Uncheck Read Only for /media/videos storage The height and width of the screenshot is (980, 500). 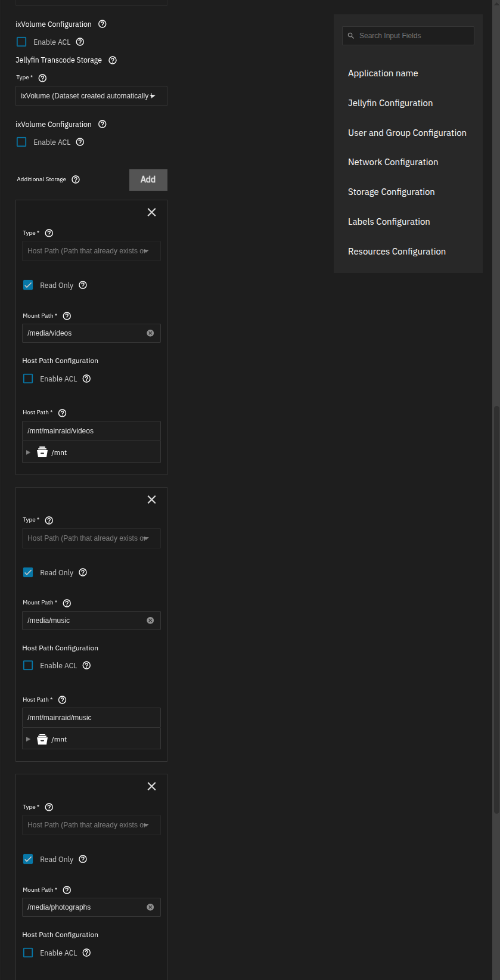[x=28, y=285]
